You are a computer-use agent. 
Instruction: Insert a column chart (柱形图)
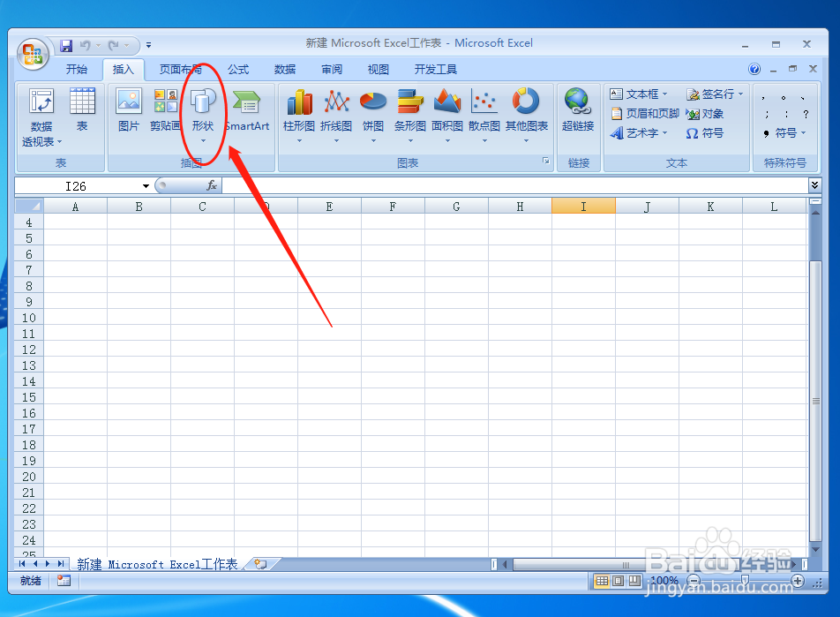click(x=299, y=116)
